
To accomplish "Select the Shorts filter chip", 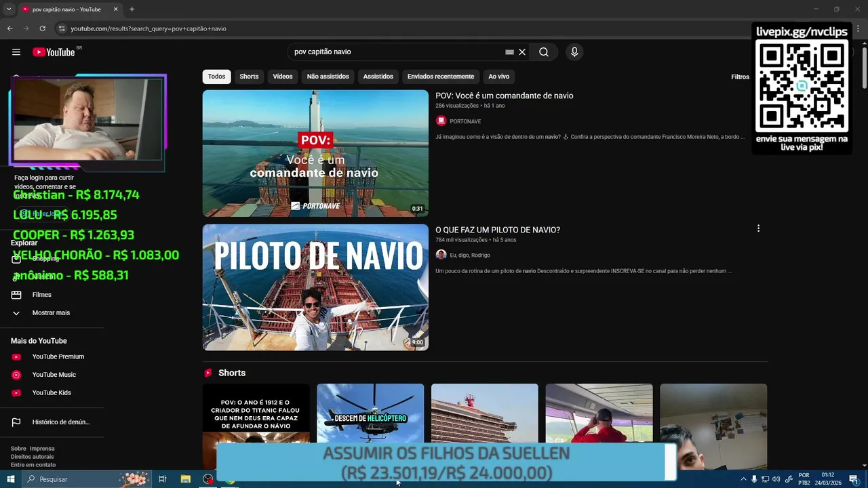I will (249, 77).
